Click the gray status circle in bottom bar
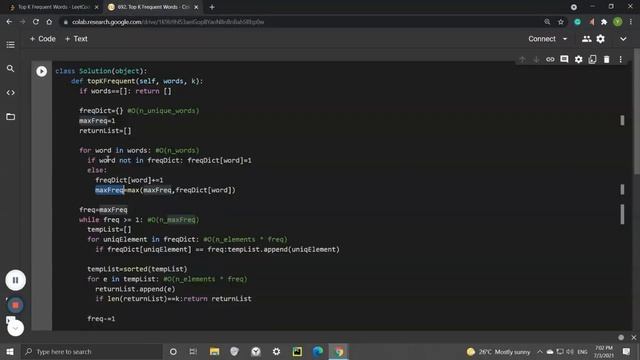This screenshot has height=360, width=640. (x=621, y=338)
